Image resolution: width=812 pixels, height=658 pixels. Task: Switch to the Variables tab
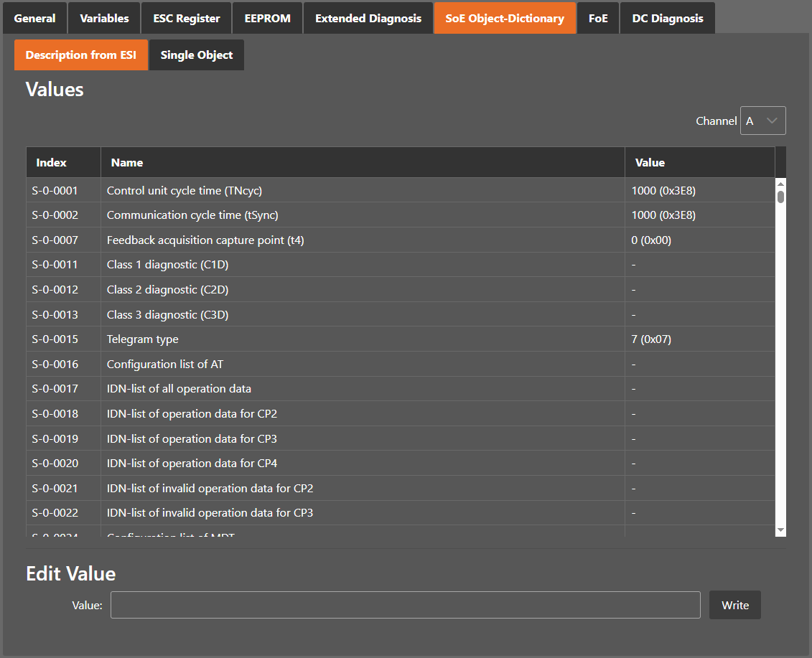104,18
